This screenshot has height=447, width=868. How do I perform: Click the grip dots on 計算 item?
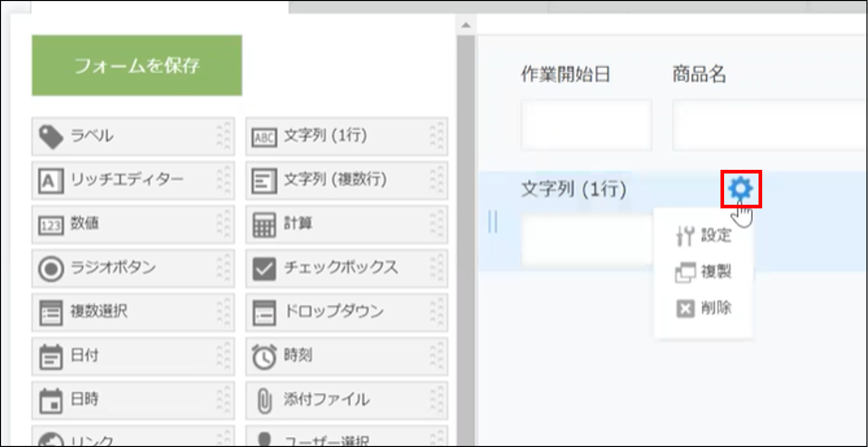[437, 225]
